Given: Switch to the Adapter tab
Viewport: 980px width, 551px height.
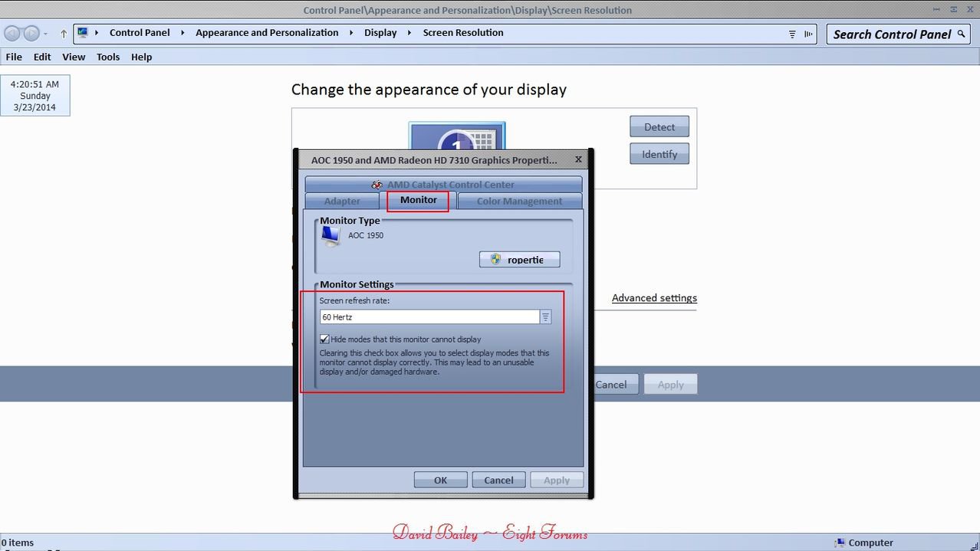Looking at the screenshot, I should [x=342, y=201].
